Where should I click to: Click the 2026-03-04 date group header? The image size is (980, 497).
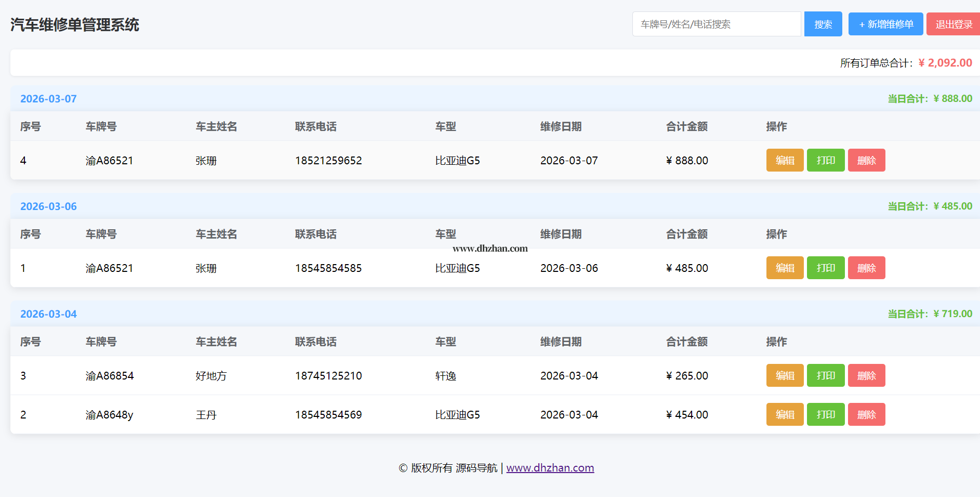[48, 314]
